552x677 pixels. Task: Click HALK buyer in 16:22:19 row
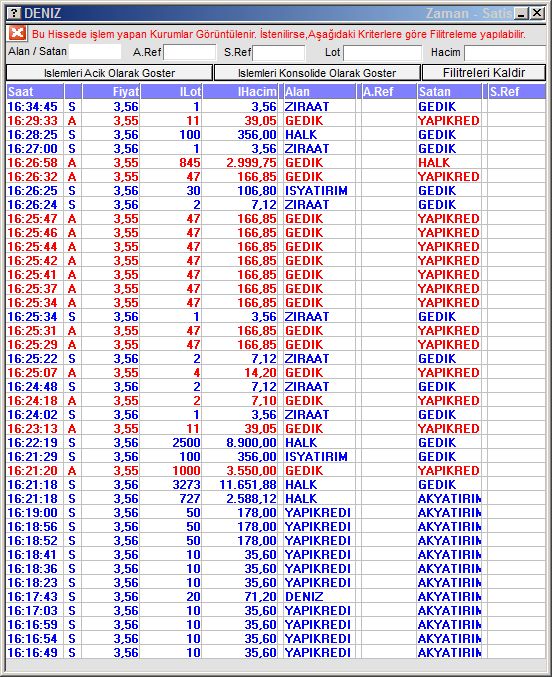[301, 443]
